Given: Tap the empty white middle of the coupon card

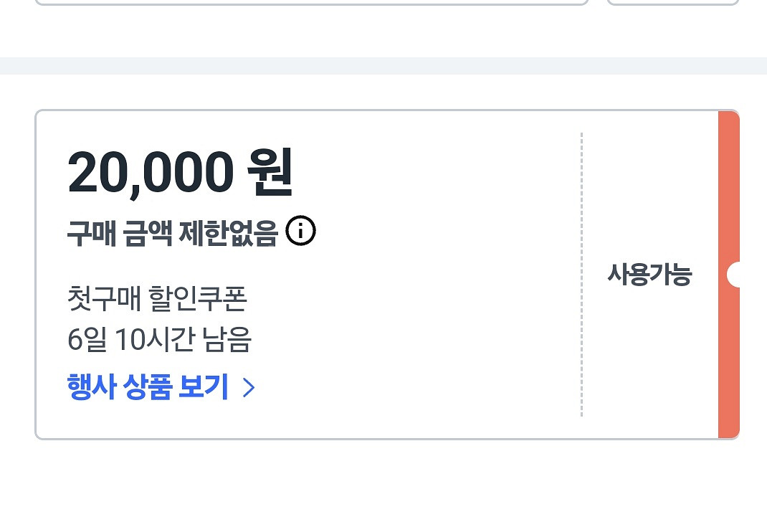Looking at the screenshot, I should click(x=416, y=274).
